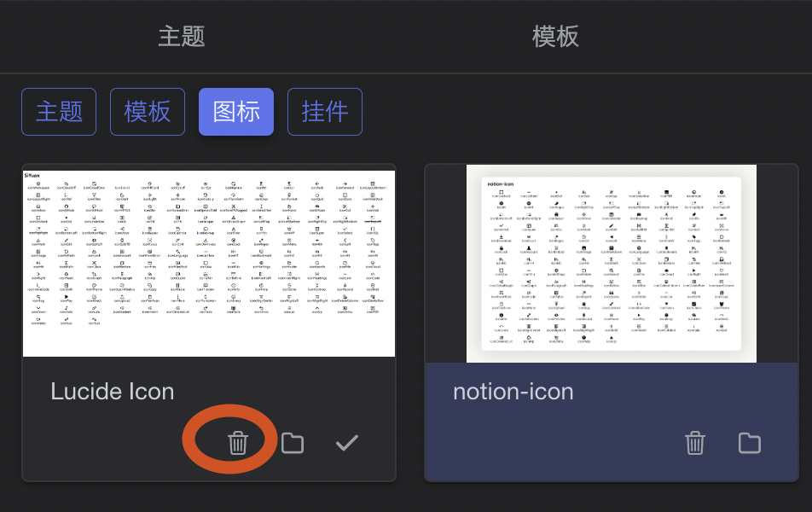Click the Lucide Icon pack name label

tap(113, 391)
